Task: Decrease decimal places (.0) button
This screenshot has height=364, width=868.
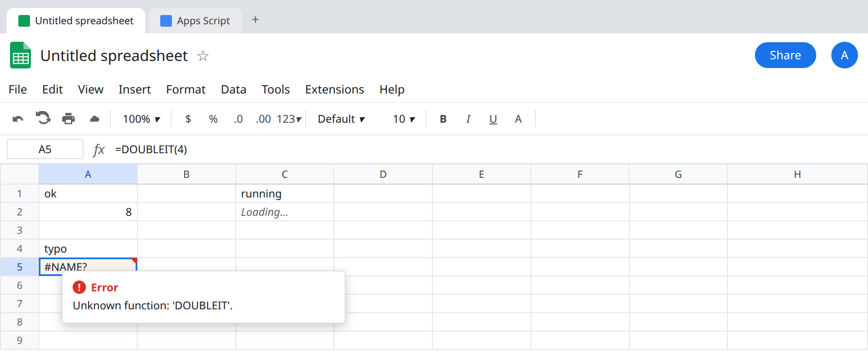Action: tap(238, 119)
